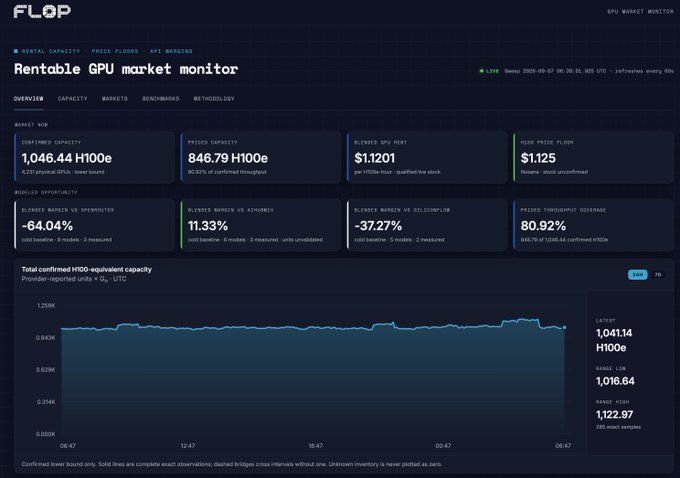This screenshot has width=680, height=478.
Task: Click the 'Nosana · stock unconfirmed' subtext
Action: coord(554,172)
